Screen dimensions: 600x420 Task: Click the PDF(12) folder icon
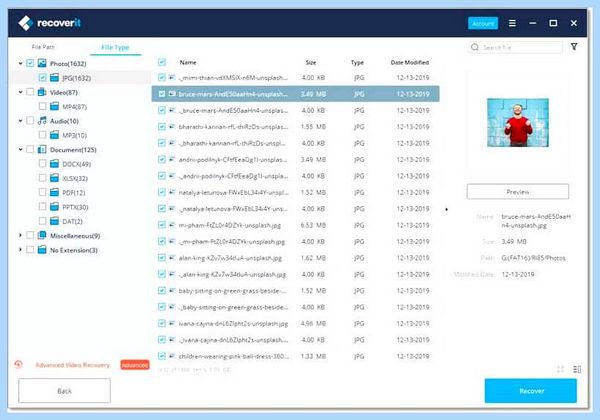click(54, 192)
